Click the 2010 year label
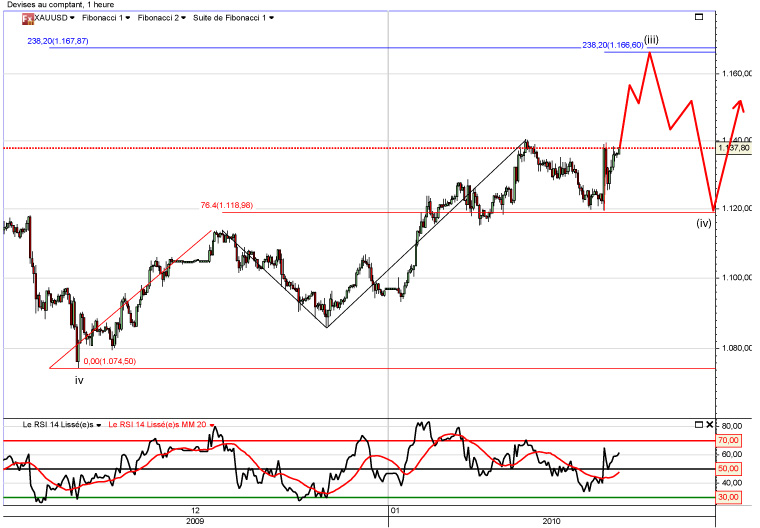Image resolution: width=760 pixels, height=528 pixels. coord(552,521)
